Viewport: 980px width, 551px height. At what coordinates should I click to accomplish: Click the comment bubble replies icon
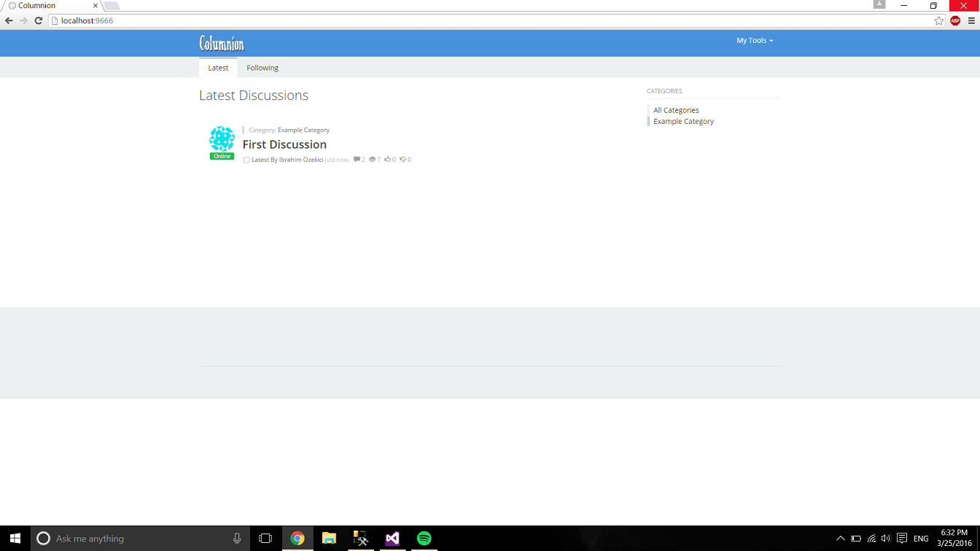click(357, 160)
